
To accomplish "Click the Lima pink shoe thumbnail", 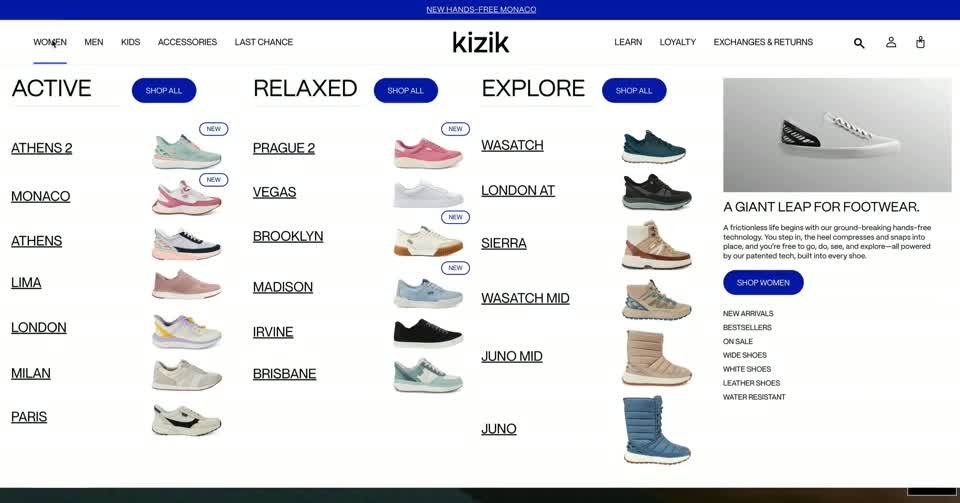I will tap(187, 284).
